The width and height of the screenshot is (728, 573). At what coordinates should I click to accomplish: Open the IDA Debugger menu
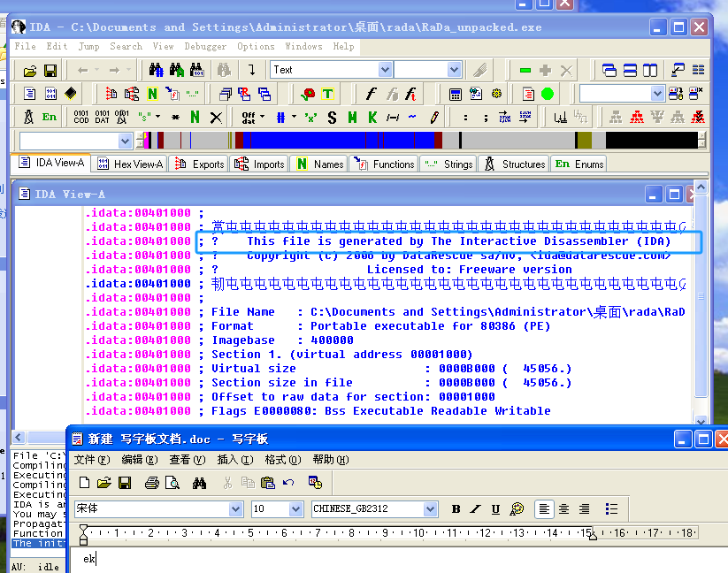205,46
